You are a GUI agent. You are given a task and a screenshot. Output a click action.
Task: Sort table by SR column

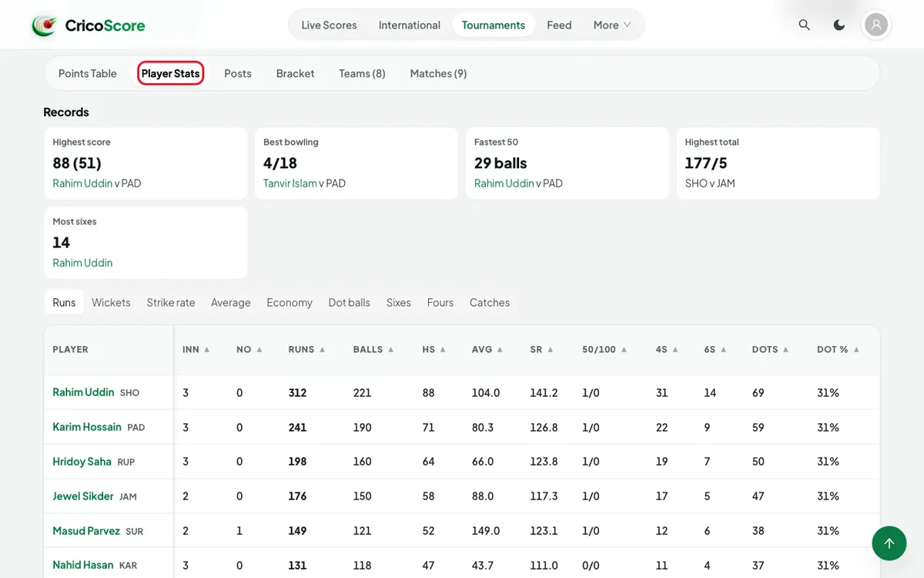coord(542,349)
